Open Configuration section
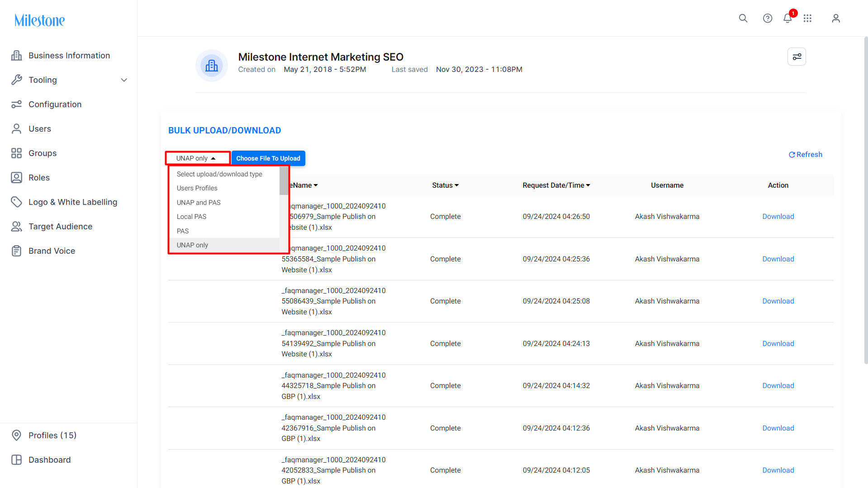 [x=55, y=104]
